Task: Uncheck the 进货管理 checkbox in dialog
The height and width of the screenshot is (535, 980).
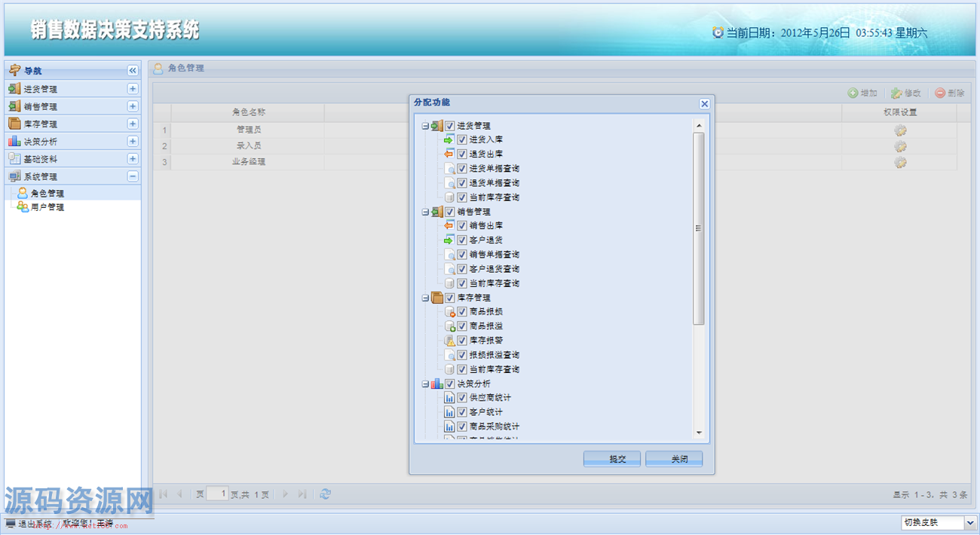Action: pyautogui.click(x=450, y=126)
